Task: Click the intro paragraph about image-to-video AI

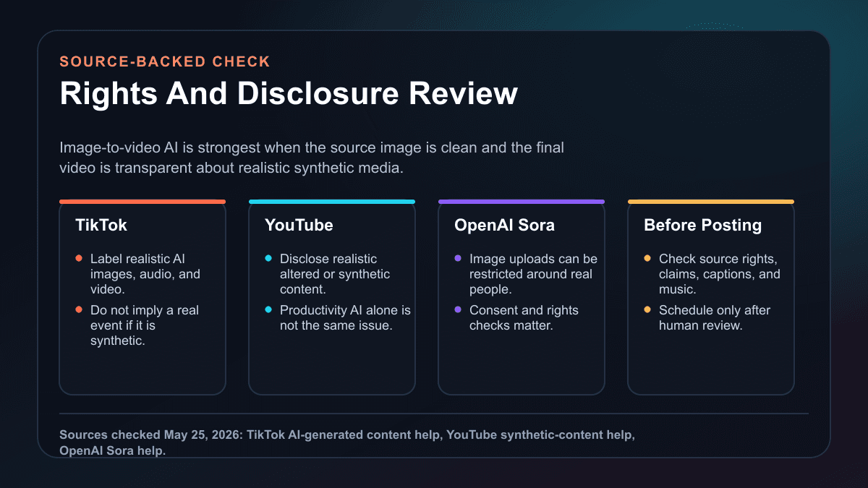Action: pyautogui.click(x=312, y=157)
